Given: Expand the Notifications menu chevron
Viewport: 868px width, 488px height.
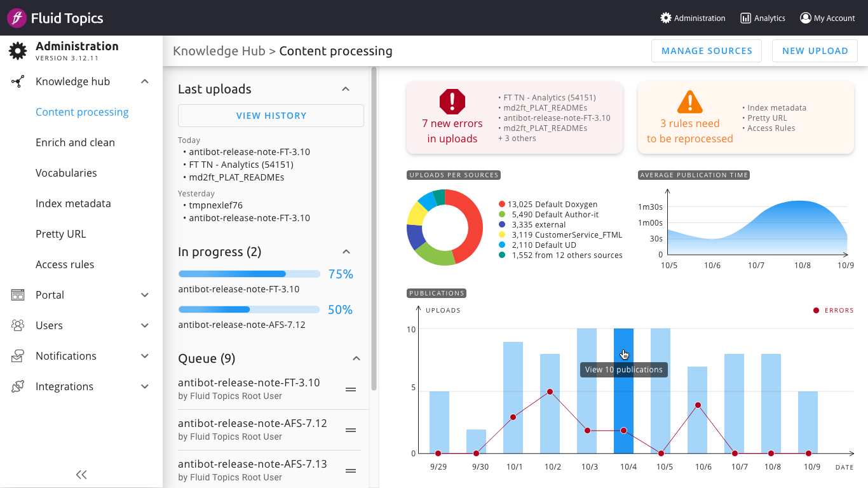Looking at the screenshot, I should click(145, 356).
